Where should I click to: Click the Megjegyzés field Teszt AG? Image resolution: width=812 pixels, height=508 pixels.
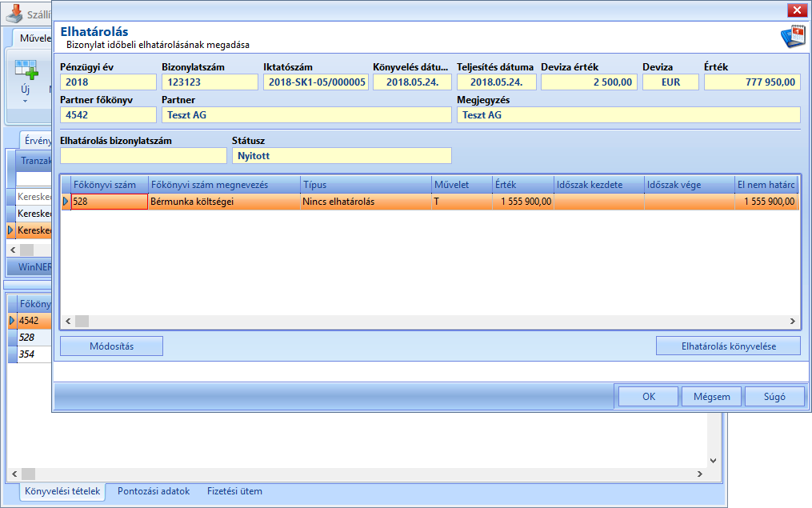(629, 115)
